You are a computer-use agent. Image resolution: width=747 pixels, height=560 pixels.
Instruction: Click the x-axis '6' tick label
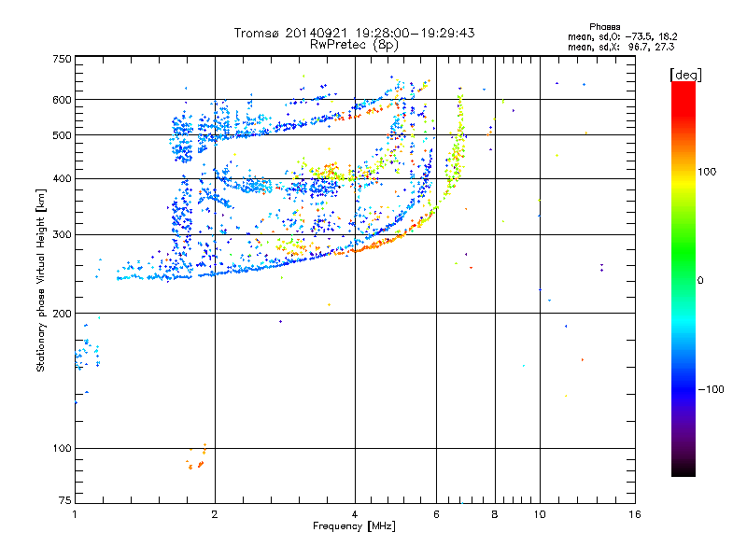(x=436, y=514)
